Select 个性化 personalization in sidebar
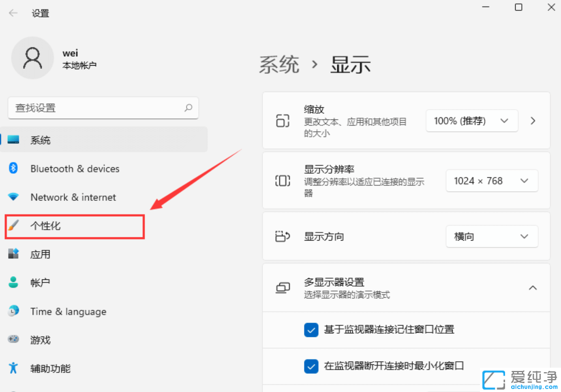This screenshot has width=561, height=392. tap(45, 226)
